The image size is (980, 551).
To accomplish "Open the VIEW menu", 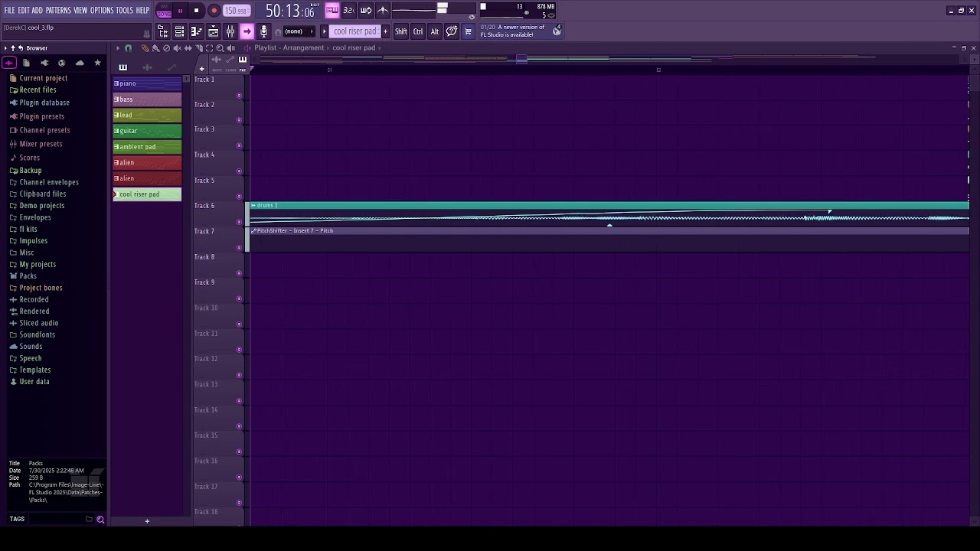I will [x=80, y=10].
